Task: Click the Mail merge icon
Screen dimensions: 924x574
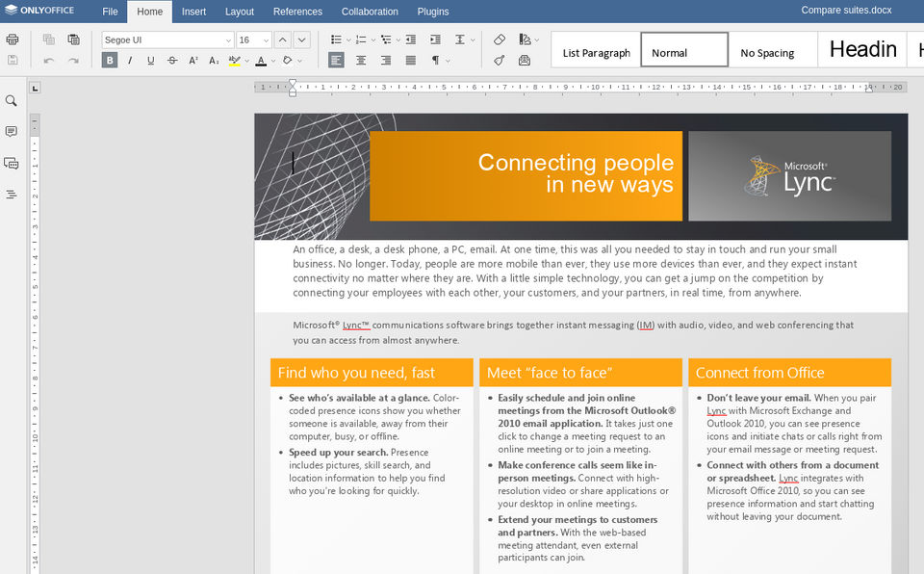Action: pyautogui.click(x=524, y=61)
